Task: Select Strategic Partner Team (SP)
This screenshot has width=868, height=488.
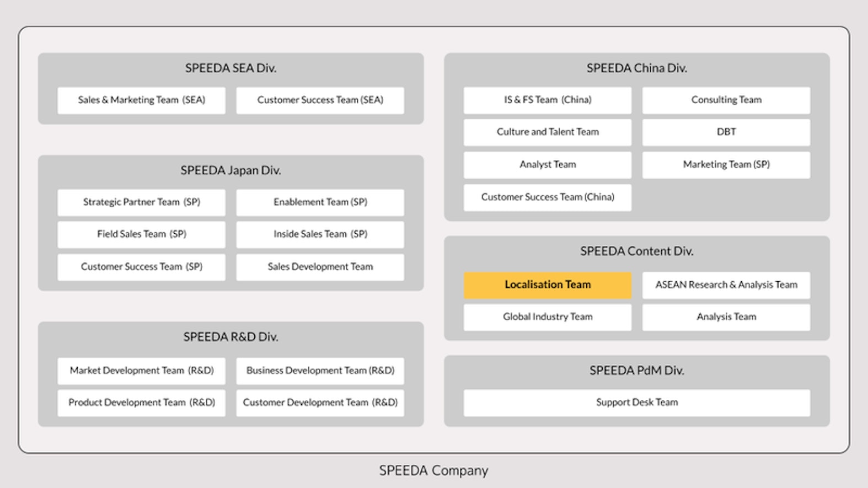Action: tap(141, 202)
